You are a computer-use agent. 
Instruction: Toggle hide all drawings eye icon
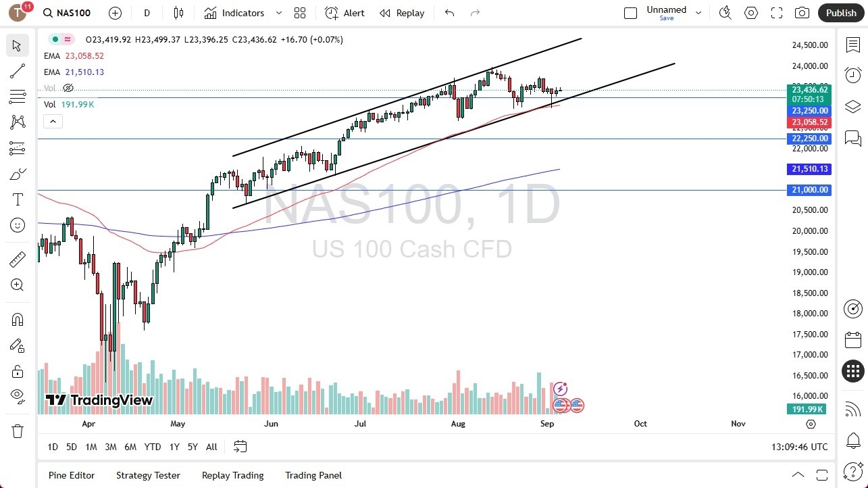(17, 395)
